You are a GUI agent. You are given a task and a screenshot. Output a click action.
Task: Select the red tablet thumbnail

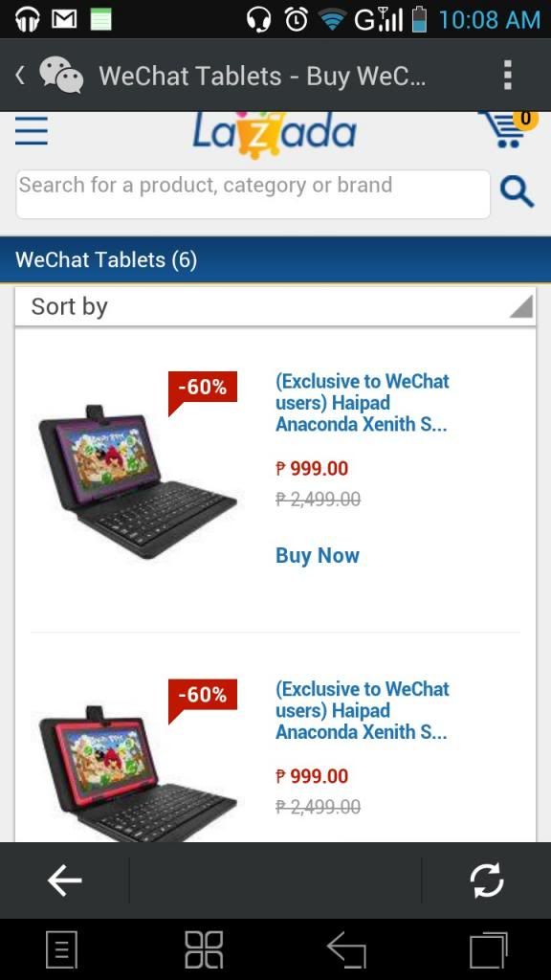tap(138, 773)
